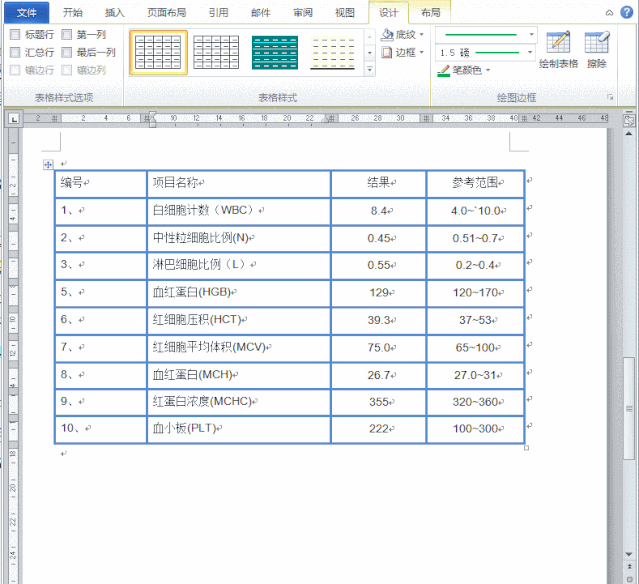Click the vertical scrollbar up arrow

coord(629,133)
